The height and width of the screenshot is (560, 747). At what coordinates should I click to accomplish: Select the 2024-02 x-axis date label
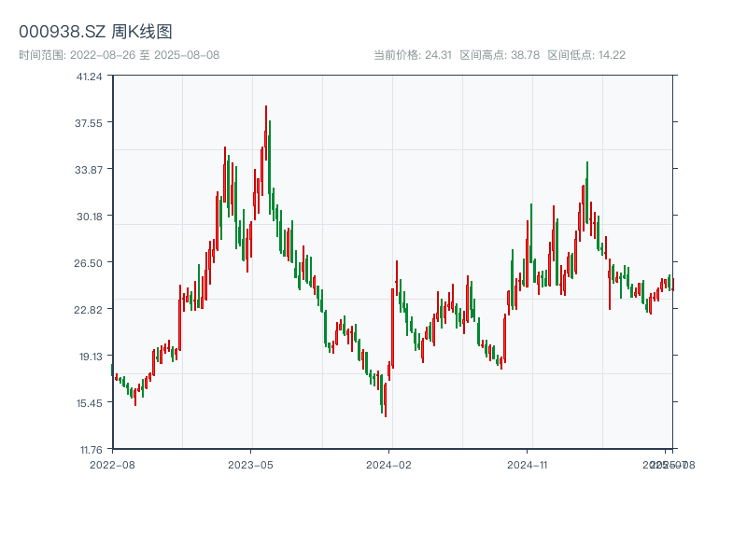[x=388, y=464]
